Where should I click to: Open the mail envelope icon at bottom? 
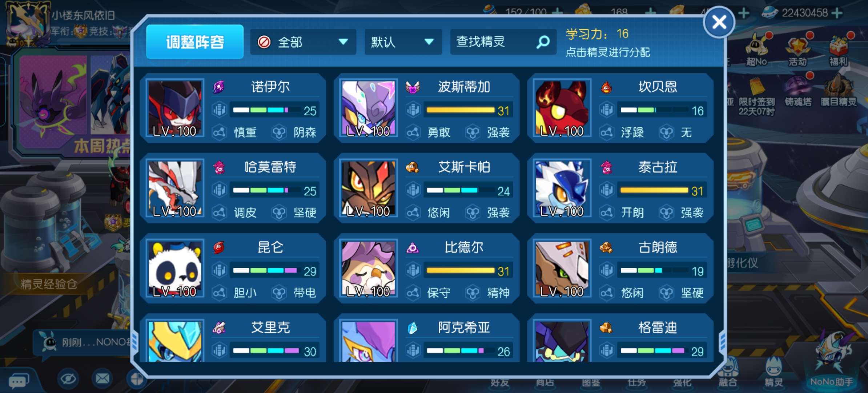(103, 378)
